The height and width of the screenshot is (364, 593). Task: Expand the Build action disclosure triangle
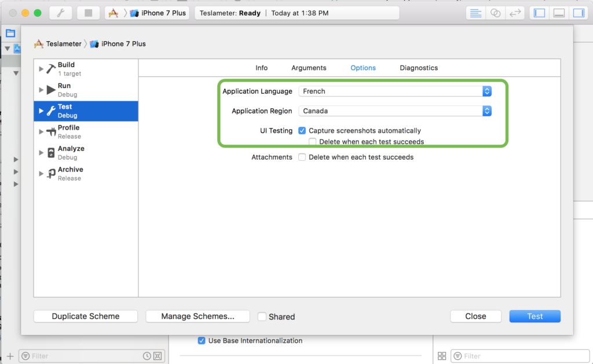(41, 69)
